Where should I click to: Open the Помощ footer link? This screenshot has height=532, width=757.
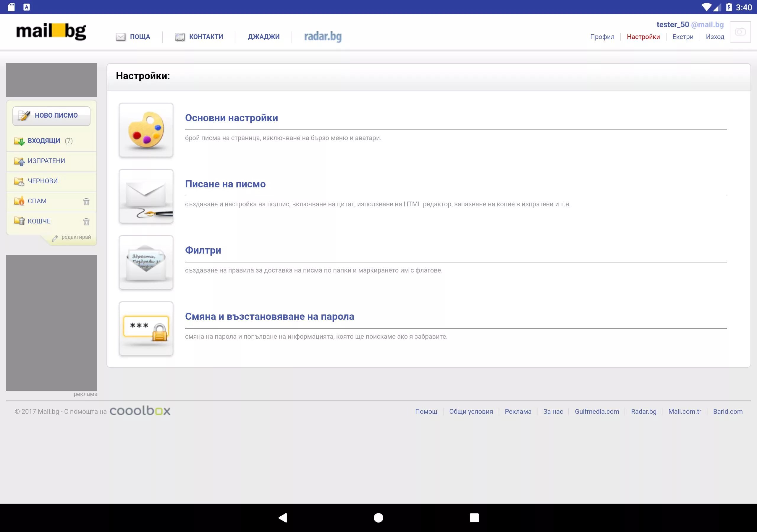[x=426, y=411]
